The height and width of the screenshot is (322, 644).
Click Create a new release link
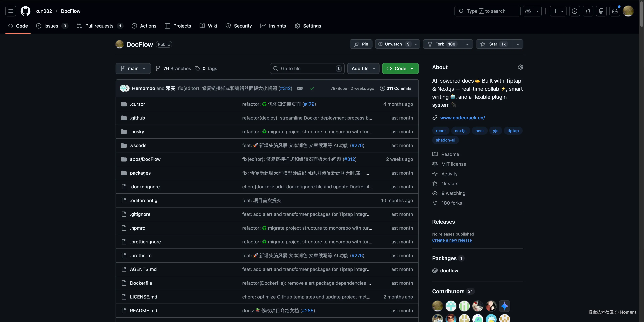(x=452, y=240)
